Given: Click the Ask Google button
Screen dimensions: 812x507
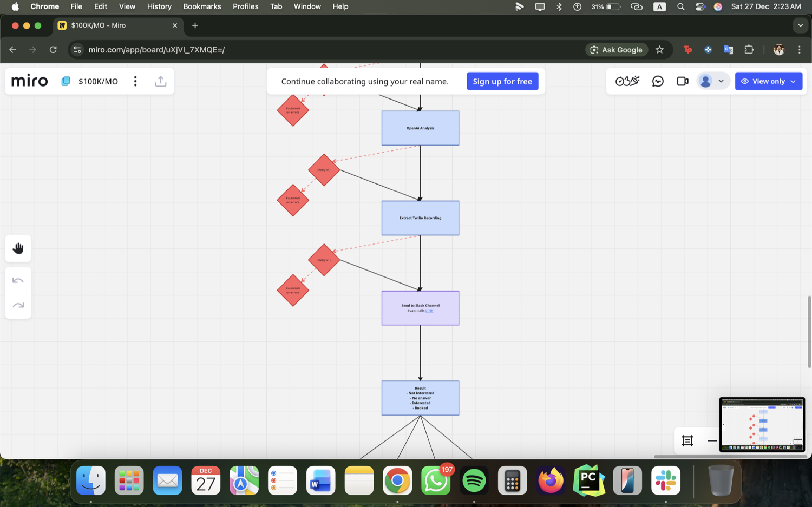Looking at the screenshot, I should pos(617,50).
